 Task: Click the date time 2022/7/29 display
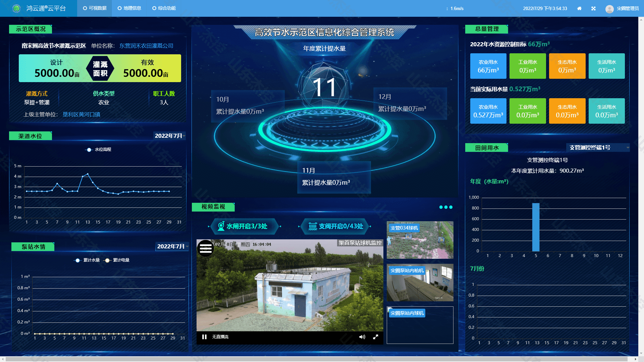coord(545,8)
